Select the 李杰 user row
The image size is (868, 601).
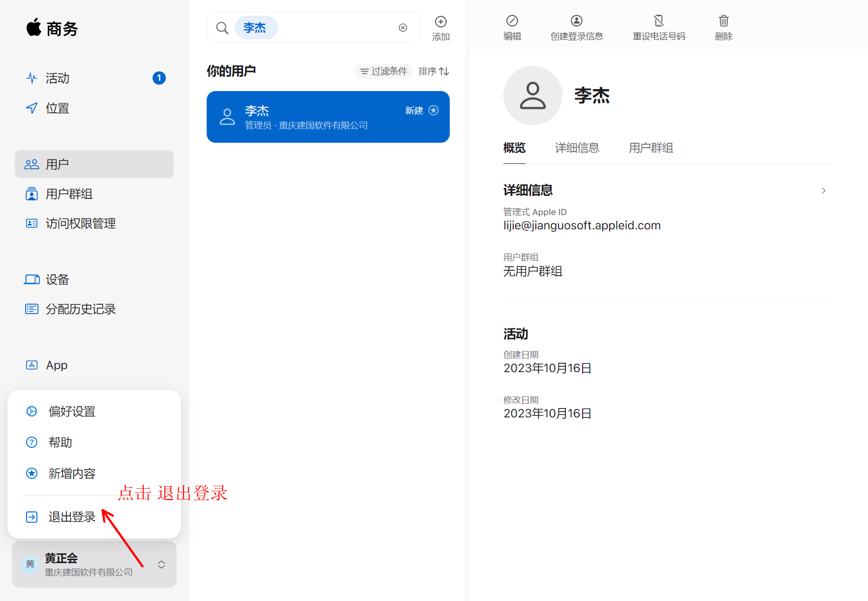tap(328, 117)
